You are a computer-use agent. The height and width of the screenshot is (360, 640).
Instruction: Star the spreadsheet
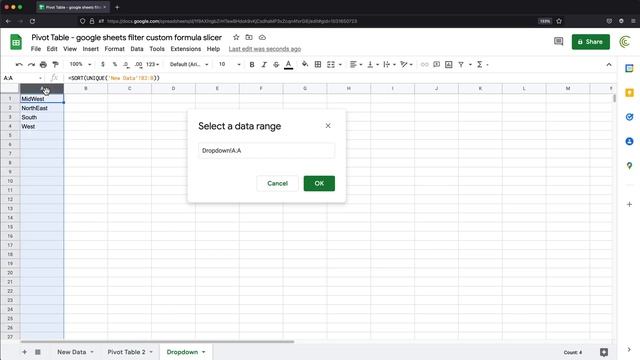point(236,37)
